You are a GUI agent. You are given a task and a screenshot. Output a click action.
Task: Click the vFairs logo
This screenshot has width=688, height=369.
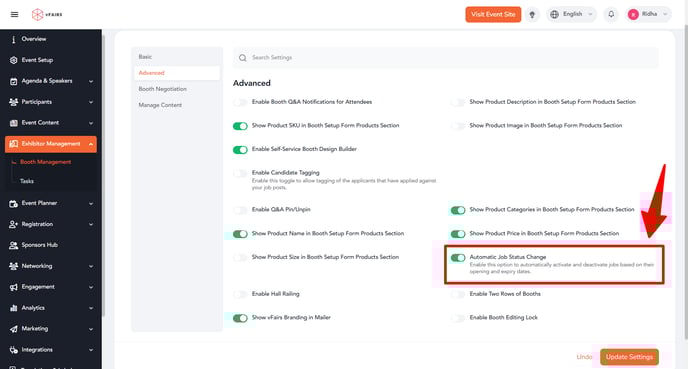click(47, 14)
